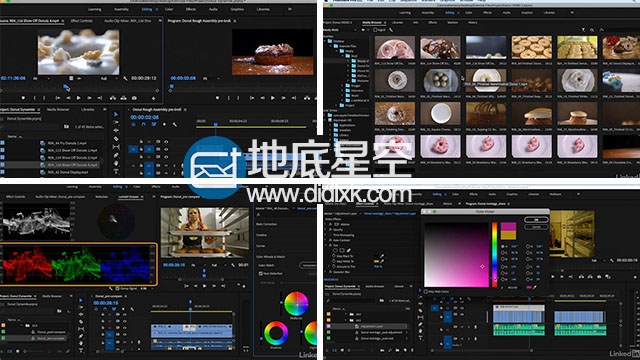Select the Selection arrow tool in top-left timeline tools
The image size is (640, 360).
click(x=116, y=115)
